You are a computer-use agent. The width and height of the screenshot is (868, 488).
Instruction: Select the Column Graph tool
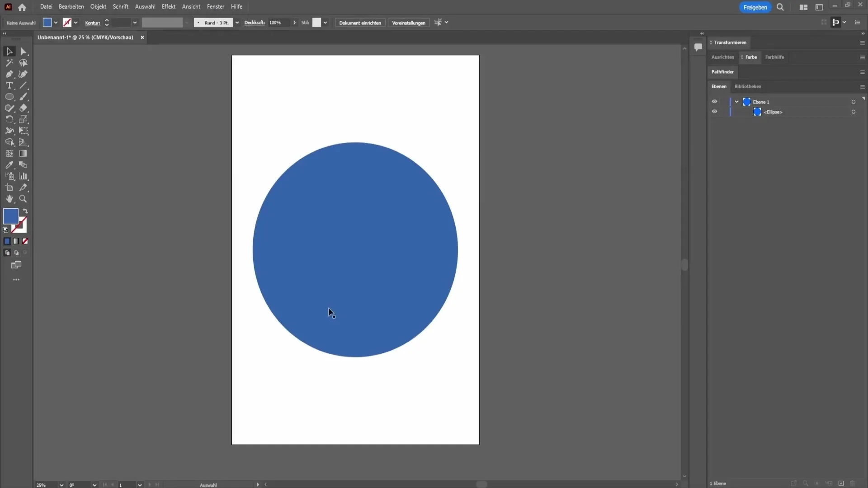point(24,176)
